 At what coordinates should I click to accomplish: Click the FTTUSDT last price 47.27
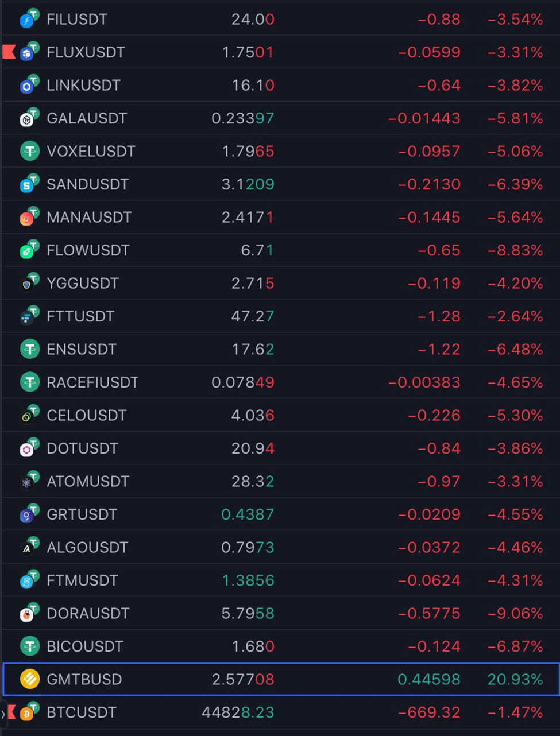(253, 316)
